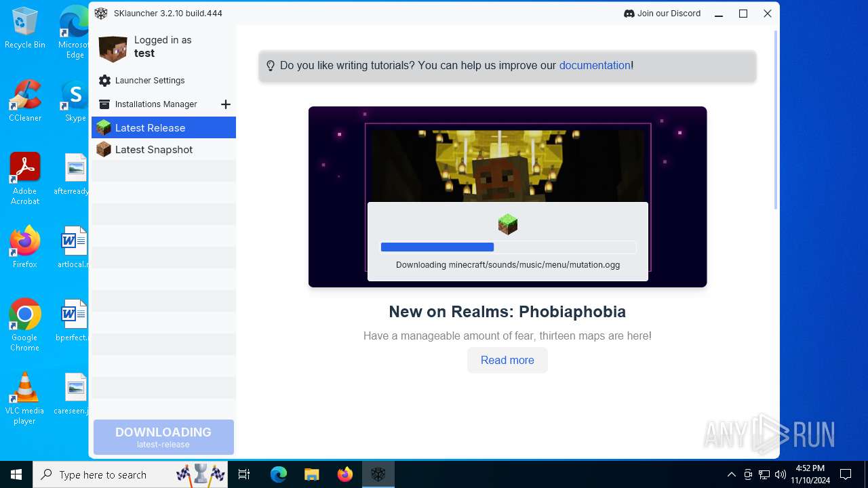
Task: Click the download progress bar
Action: click(508, 247)
